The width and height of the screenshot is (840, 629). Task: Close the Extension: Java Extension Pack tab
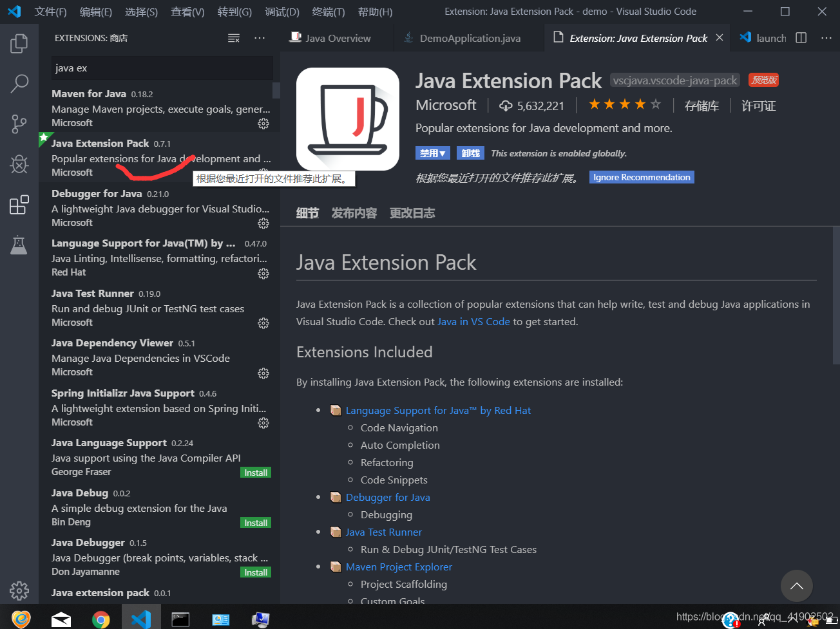720,38
